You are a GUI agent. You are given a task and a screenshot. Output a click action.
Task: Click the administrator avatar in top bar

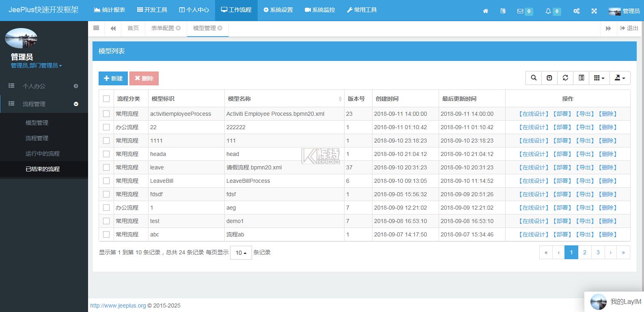pos(614,11)
